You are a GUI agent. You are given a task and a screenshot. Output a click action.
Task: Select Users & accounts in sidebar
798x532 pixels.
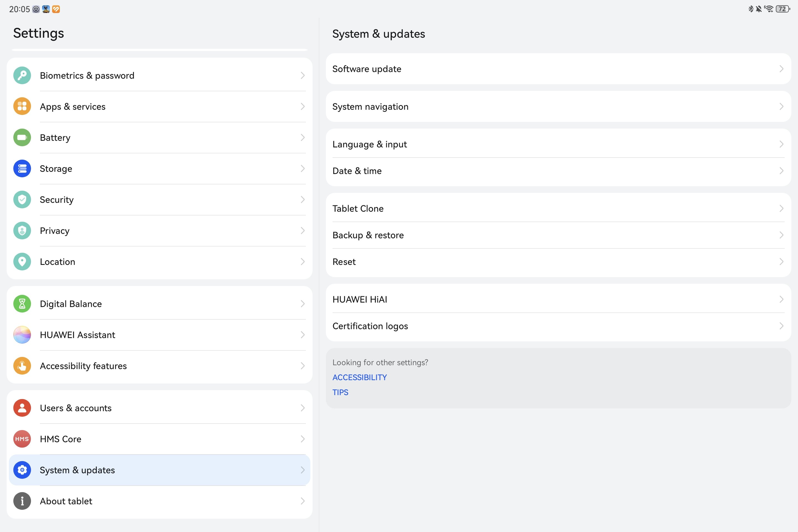160,408
